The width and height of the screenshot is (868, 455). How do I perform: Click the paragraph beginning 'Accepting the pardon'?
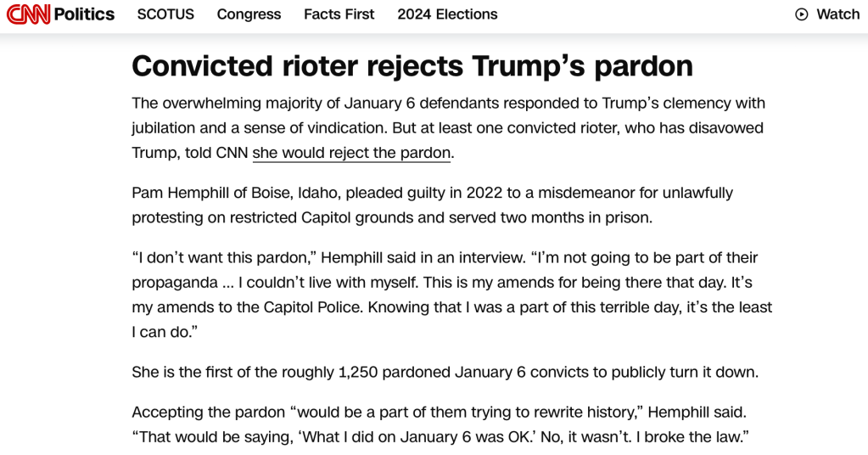440,424
